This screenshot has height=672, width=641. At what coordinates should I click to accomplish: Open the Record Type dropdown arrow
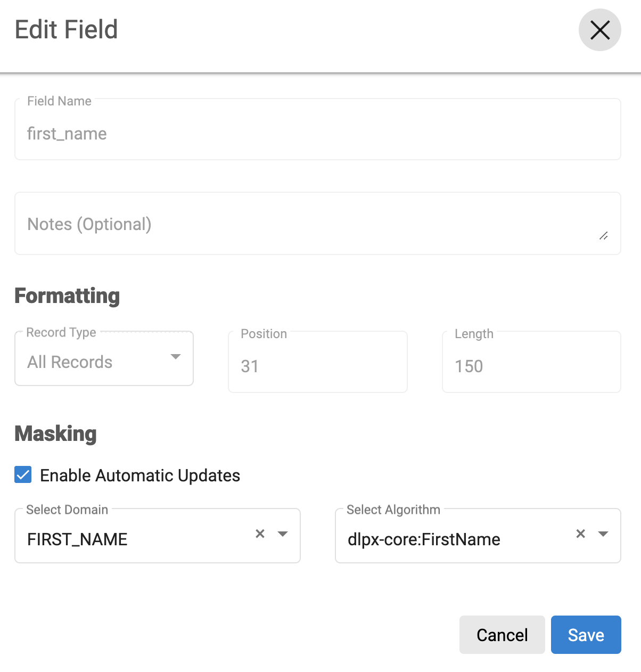coord(176,357)
